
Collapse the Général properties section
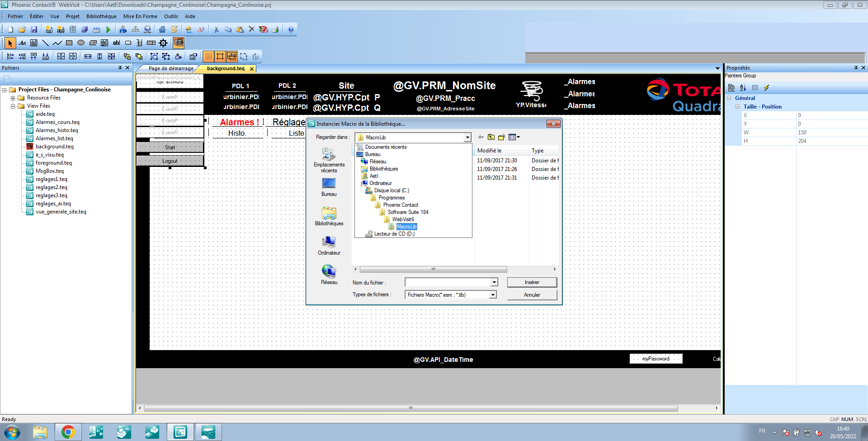pyautogui.click(x=729, y=98)
